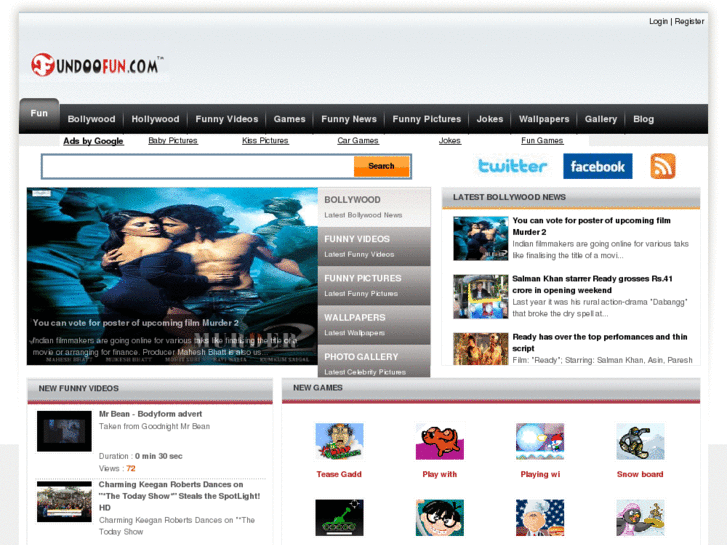727x545 pixels.
Task: Open the Ready review news thumbnail
Action: (481, 349)
